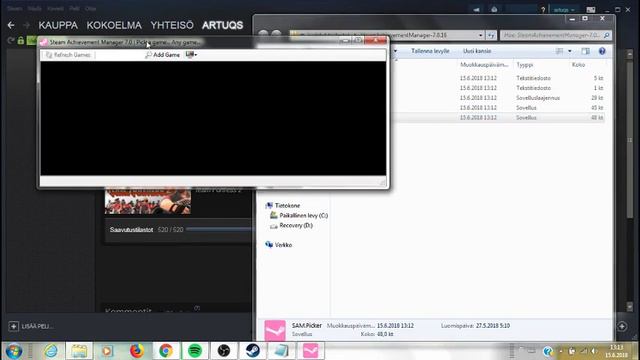The width and height of the screenshot is (640, 360).
Task: Click SAM.Picker pink icon in details pane
Action: pyautogui.click(x=275, y=330)
